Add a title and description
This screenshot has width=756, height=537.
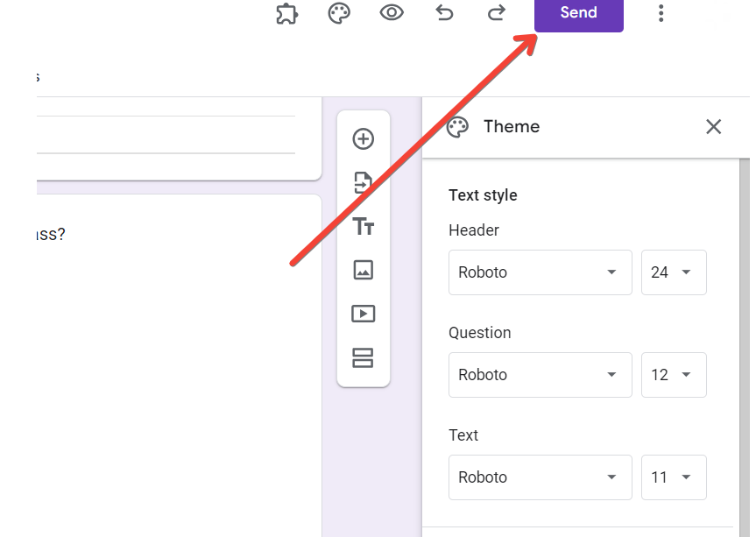point(363,227)
